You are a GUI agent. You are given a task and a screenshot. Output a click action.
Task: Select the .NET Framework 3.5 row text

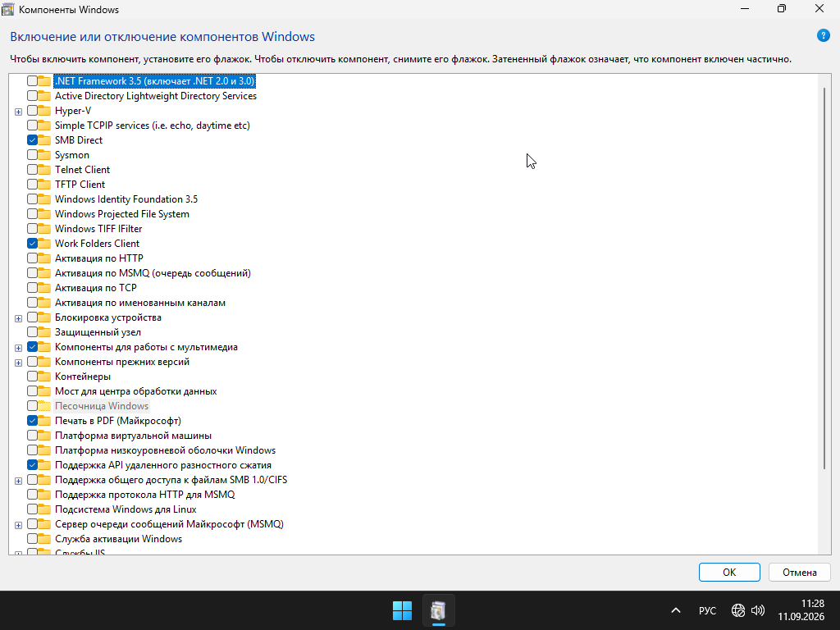[x=154, y=81]
